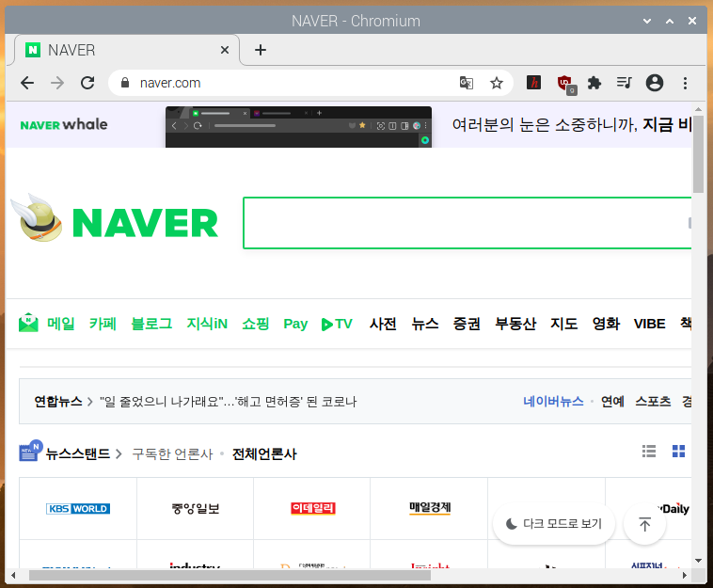
Task: Open 네이버뉴스 link
Action: point(553,402)
